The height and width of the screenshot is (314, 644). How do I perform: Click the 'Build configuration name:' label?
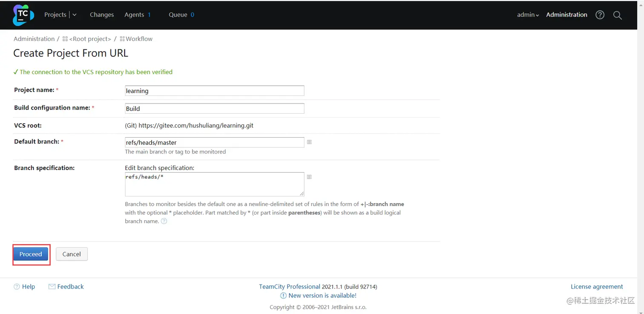tap(52, 108)
